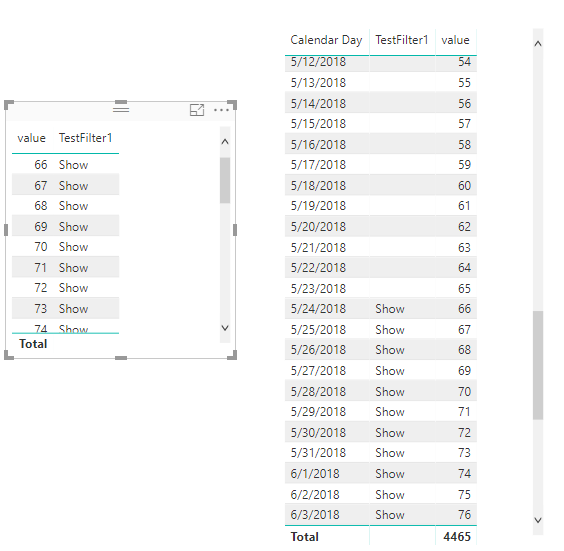Click value 65 in large table

click(464, 288)
